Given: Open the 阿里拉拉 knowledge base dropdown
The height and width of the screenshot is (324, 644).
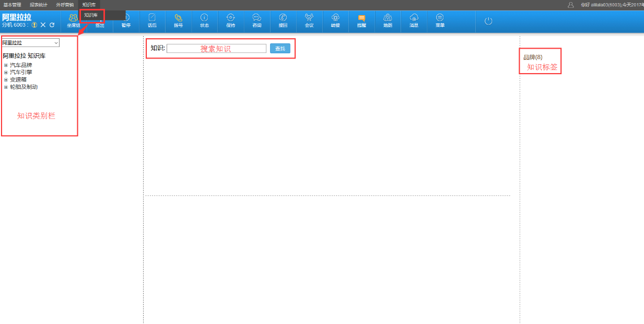Looking at the screenshot, I should (x=30, y=43).
